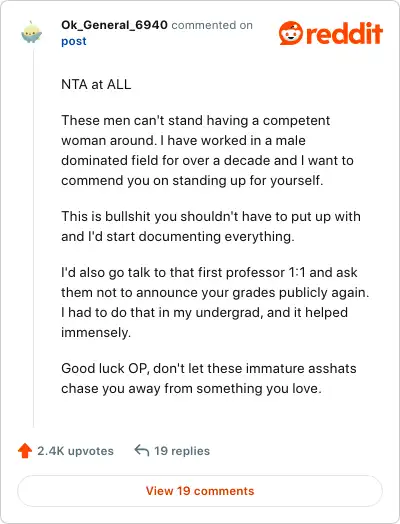Click the View 19 comments button
This screenshot has width=400, height=524.
(200, 491)
